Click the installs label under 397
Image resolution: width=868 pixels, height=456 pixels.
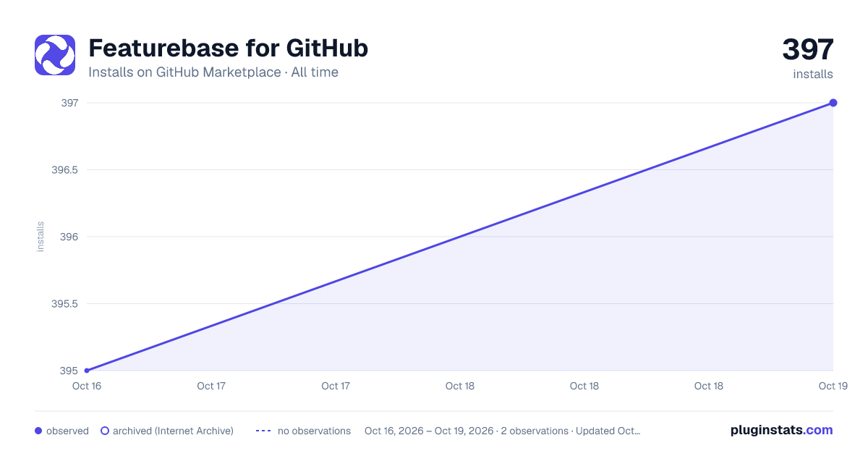[x=813, y=74]
